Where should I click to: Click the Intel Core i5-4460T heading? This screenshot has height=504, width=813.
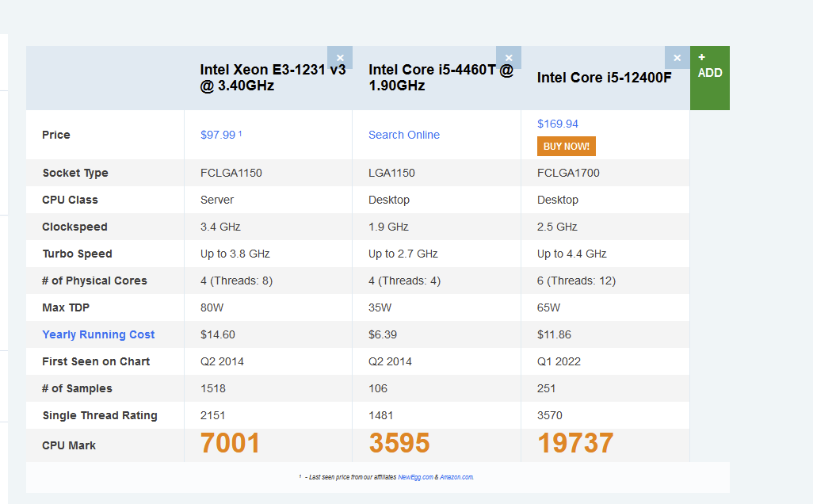point(441,78)
